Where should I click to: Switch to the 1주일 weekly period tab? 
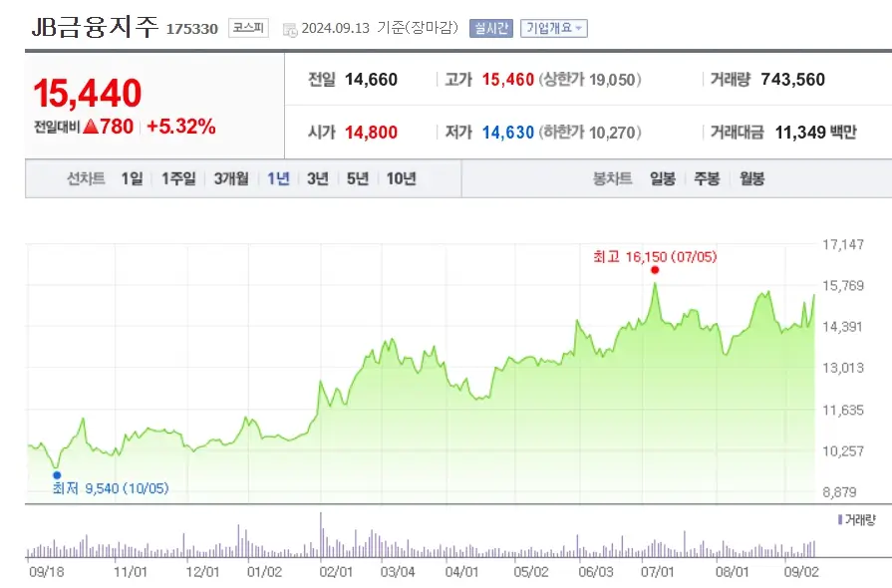click(177, 181)
